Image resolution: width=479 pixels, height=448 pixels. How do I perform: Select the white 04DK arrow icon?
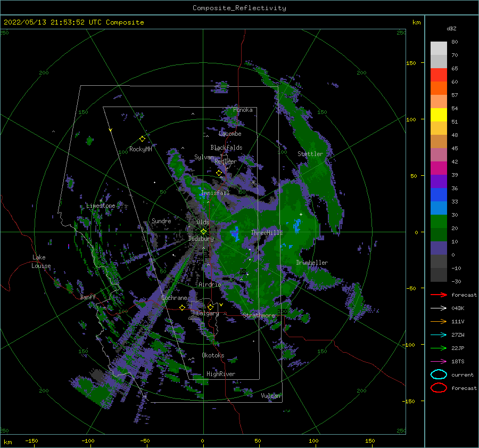point(439,308)
